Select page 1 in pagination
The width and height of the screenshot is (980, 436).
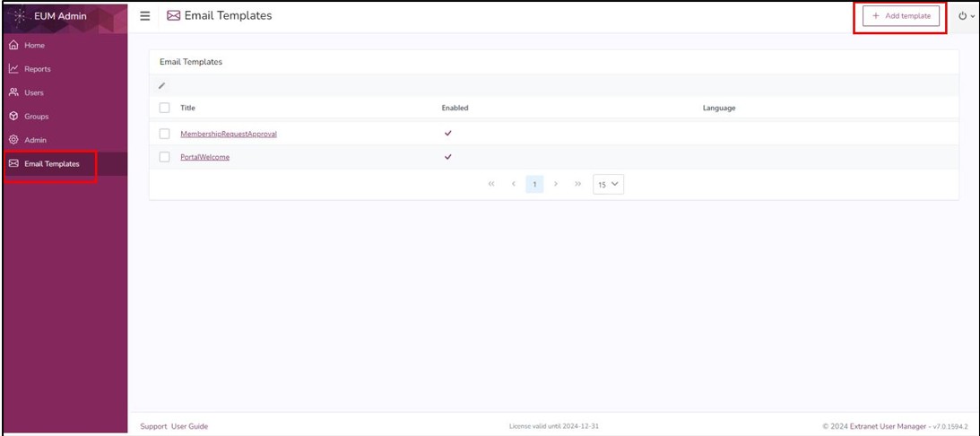[534, 185]
